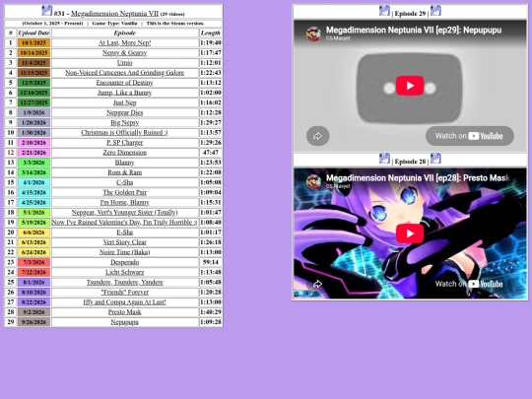Open 'Nepgear, Vert's Younger Sister (Totally)' link
The image size is (532, 399).
pos(124,213)
